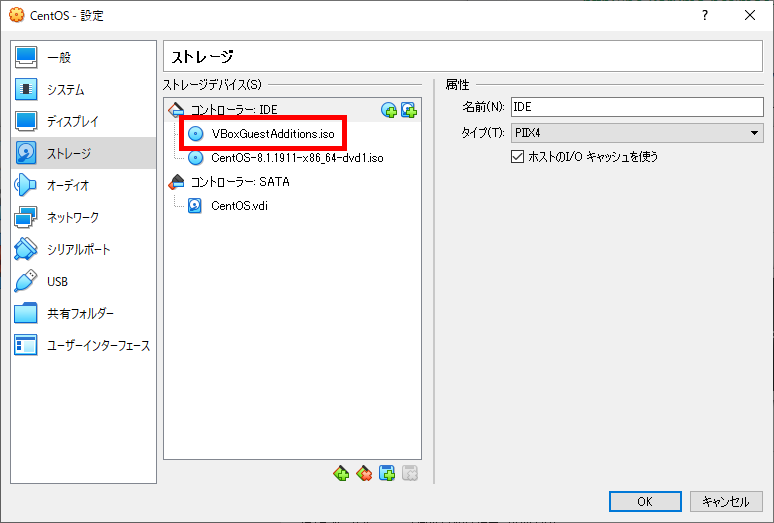Screen dimensions: 774x523
Task: Click the ディスプレイ screen icon in the sidebar
Action: 26,121
